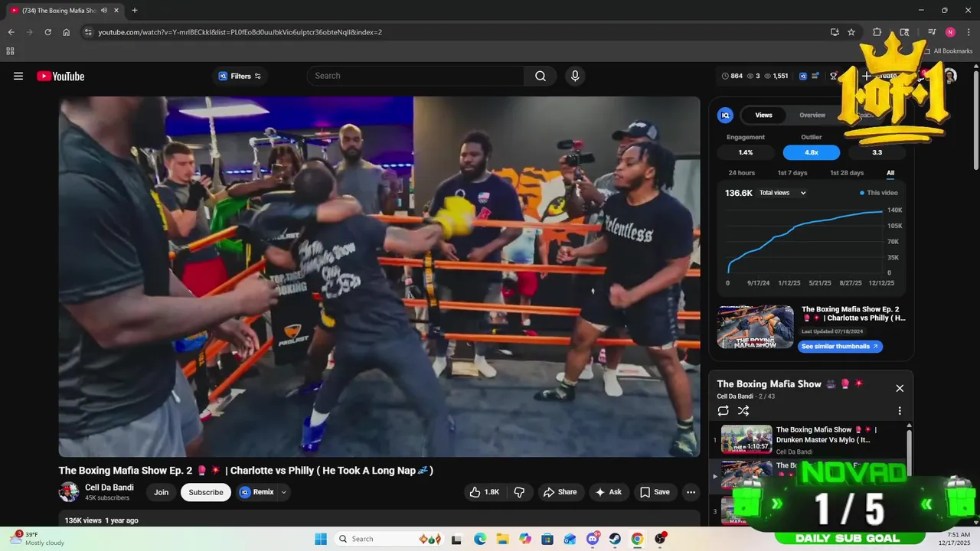This screenshot has height=551, width=980.
Task: Click the vidIQ Remix button
Action: [x=256, y=492]
